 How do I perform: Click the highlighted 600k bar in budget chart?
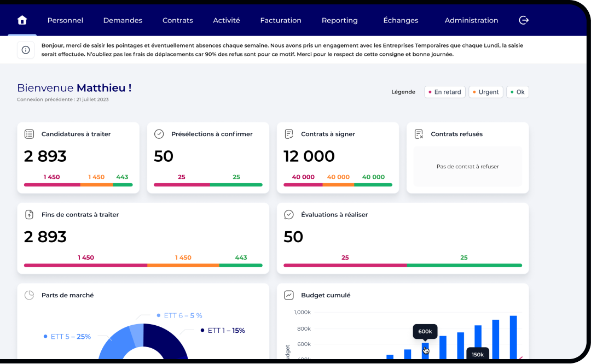425,351
